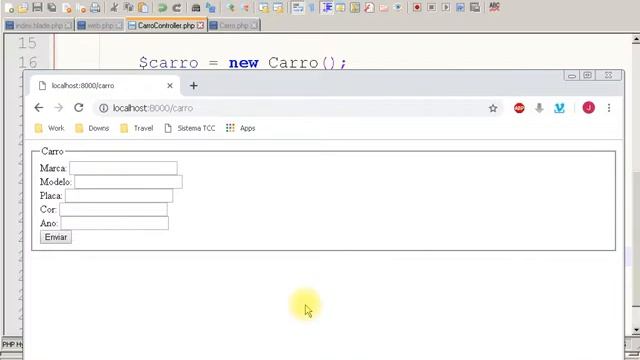Click the Print icon in Notepad++ toolbar
The width and height of the screenshot is (640, 360).
[x=95, y=7]
